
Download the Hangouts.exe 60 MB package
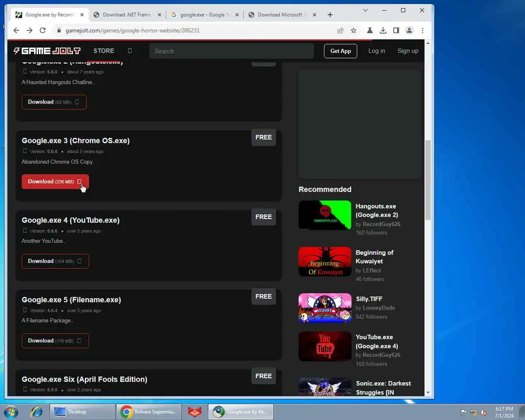(x=54, y=102)
